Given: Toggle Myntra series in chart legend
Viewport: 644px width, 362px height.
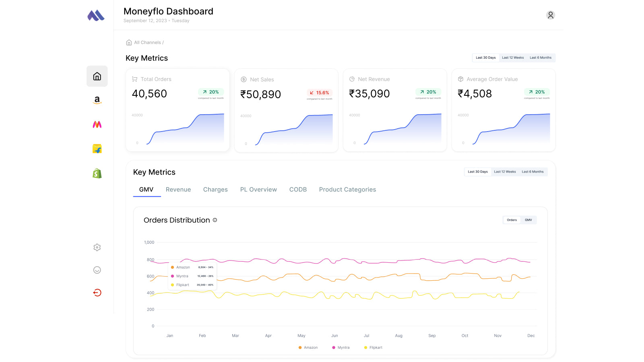Looking at the screenshot, I should coord(341,348).
